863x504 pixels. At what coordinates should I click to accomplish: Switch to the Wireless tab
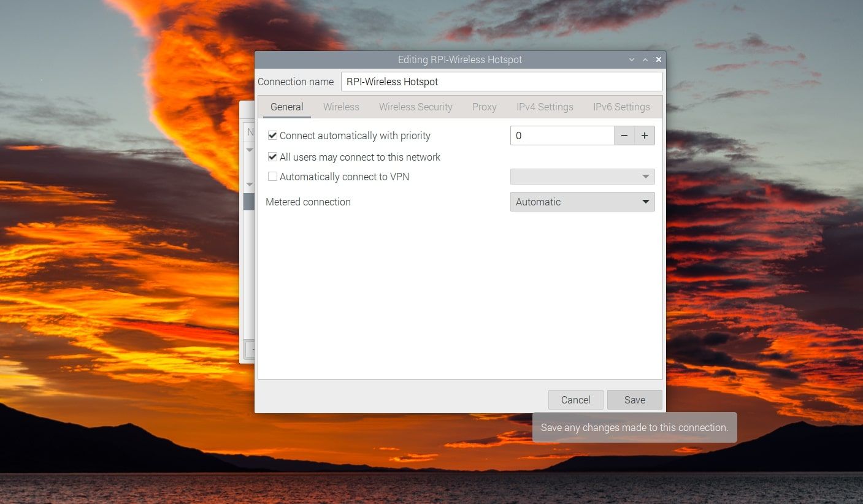point(340,107)
